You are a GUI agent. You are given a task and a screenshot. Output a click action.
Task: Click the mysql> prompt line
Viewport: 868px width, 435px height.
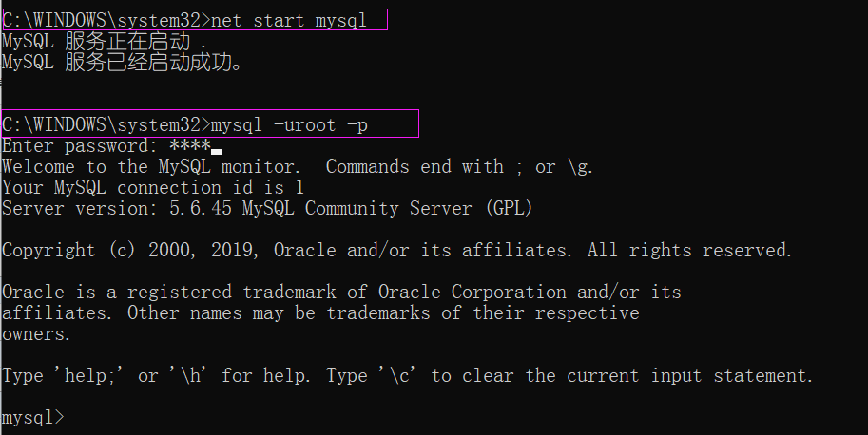(33, 417)
